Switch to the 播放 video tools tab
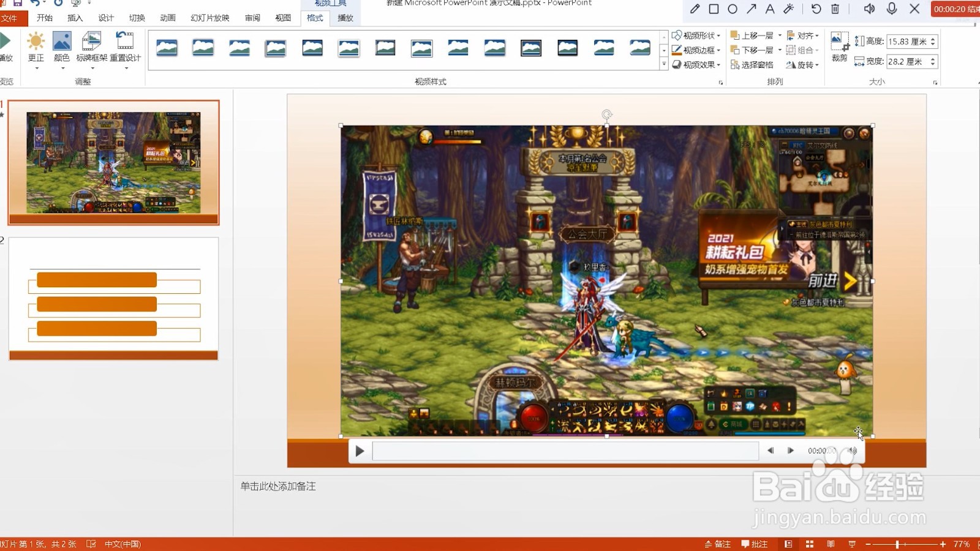 345,18
